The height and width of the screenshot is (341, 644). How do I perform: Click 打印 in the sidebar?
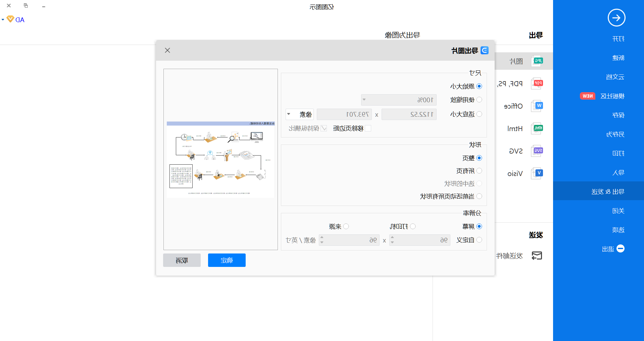click(618, 154)
